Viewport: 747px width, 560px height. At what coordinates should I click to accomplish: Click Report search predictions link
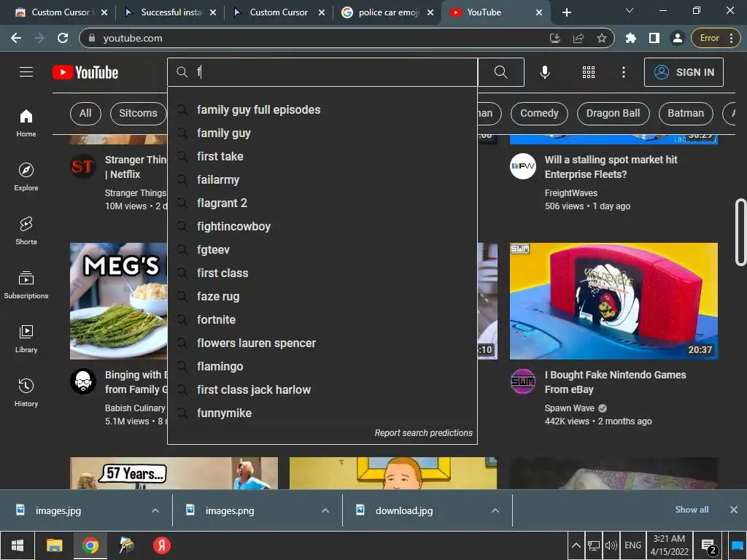[424, 433]
